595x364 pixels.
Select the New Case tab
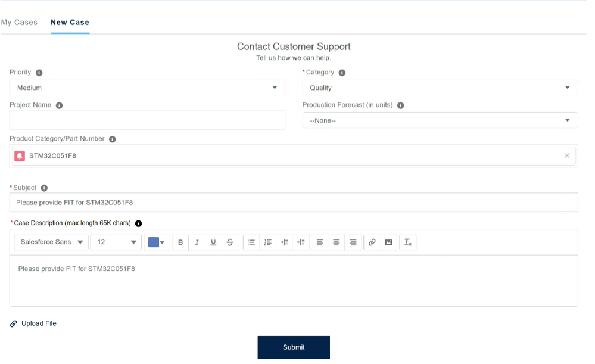tap(70, 23)
